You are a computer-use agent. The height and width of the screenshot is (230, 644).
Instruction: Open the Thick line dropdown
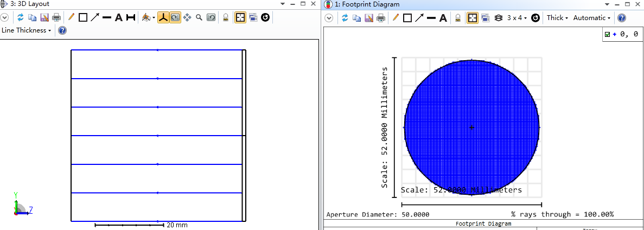coord(557,18)
